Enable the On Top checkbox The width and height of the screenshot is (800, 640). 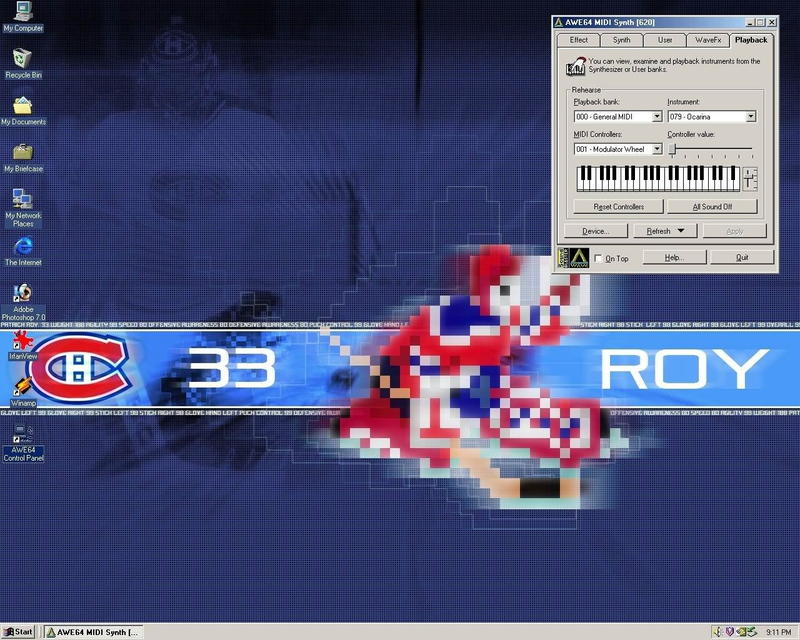[598, 258]
